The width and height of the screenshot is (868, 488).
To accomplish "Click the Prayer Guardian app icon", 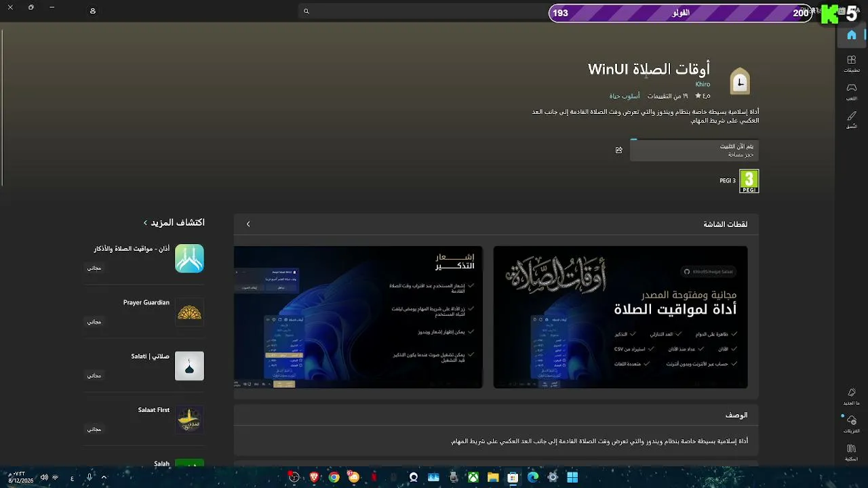I will click(189, 312).
